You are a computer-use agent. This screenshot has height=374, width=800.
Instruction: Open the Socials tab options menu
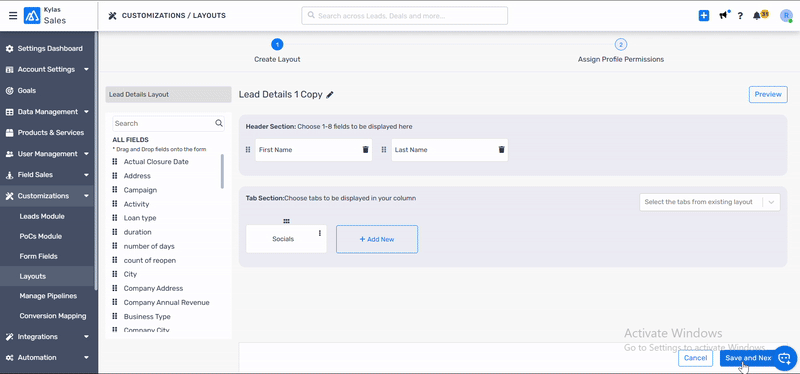(x=320, y=233)
